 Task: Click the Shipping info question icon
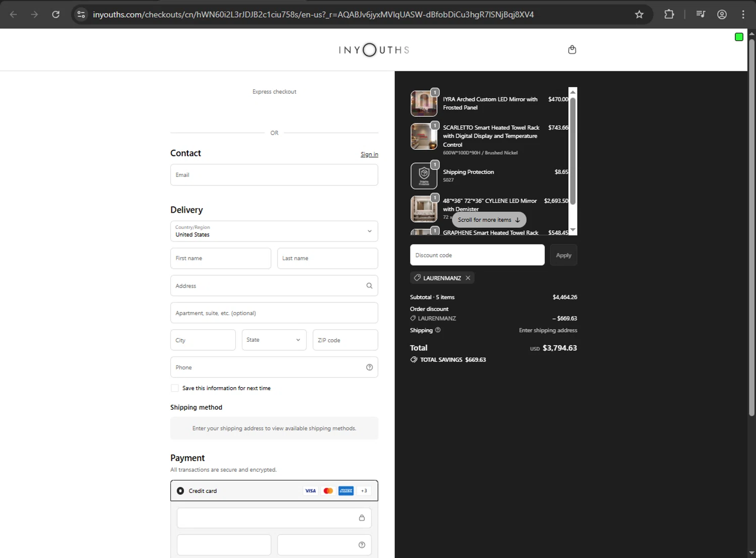click(x=437, y=330)
